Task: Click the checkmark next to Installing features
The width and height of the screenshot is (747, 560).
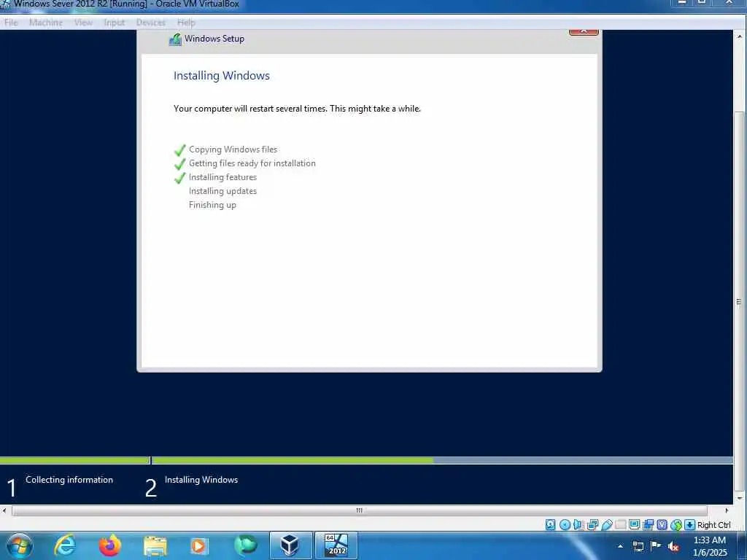Action: 179,178
